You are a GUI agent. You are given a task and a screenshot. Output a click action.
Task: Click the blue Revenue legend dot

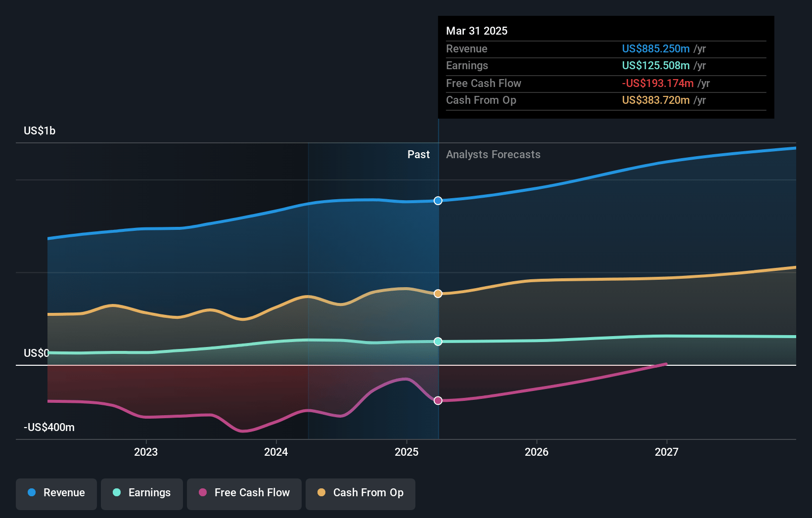pyautogui.click(x=32, y=492)
